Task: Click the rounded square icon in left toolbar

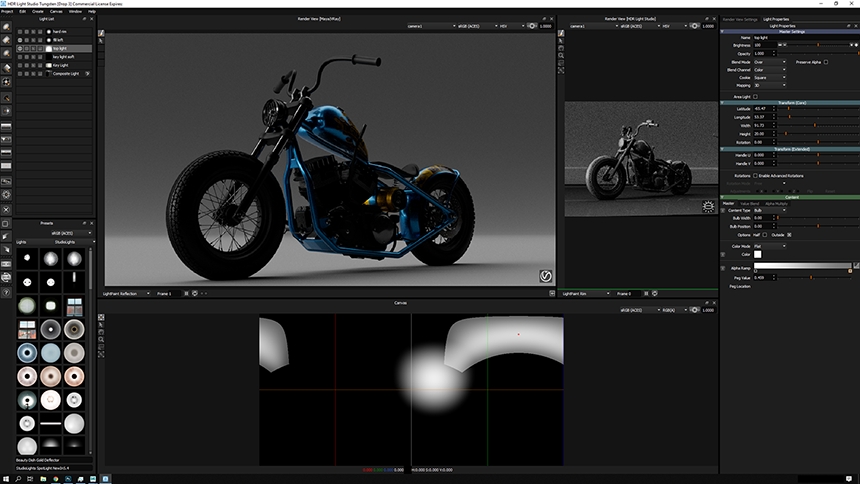Action: 6,224
